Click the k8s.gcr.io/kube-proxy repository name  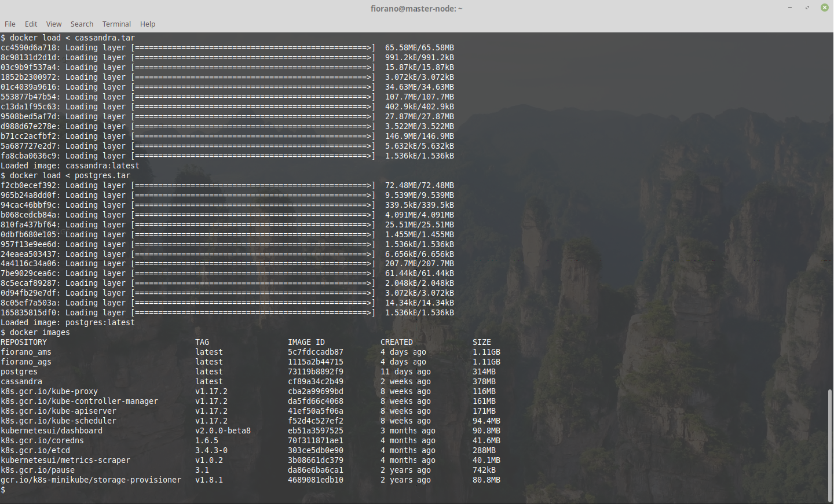tap(49, 391)
